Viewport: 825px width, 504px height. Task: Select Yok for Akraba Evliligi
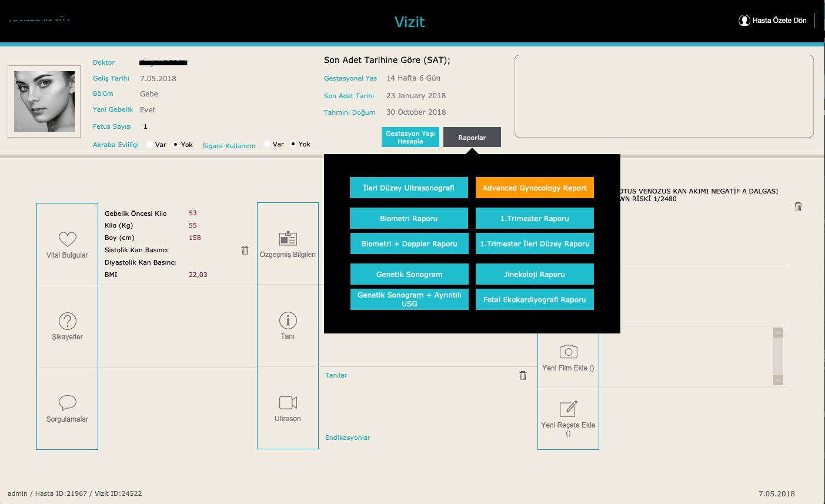coord(175,144)
